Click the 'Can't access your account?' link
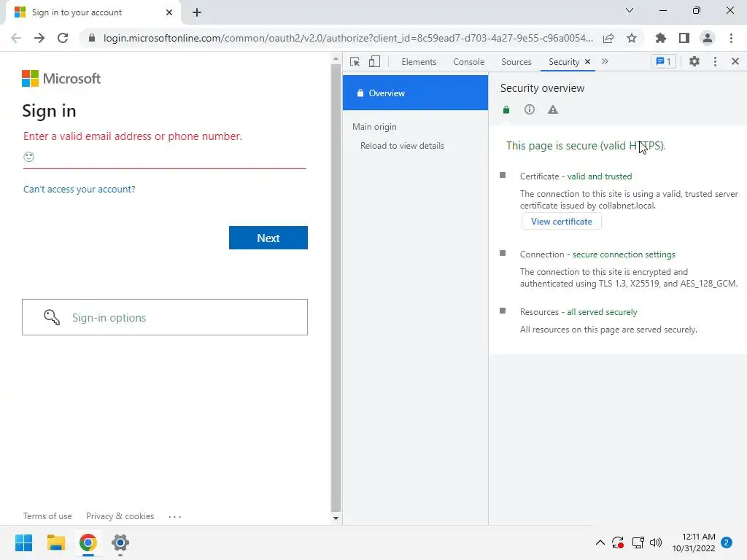Screen dimensions: 747x560 coord(79,189)
